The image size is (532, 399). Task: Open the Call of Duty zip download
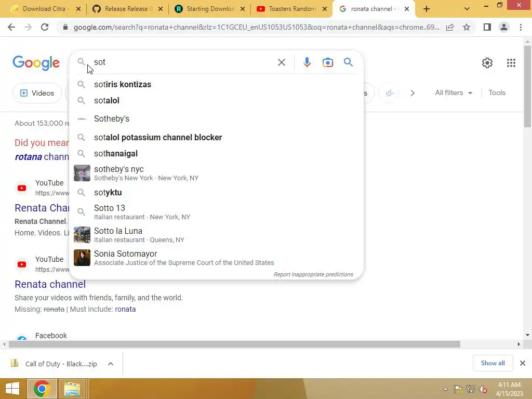click(x=54, y=364)
